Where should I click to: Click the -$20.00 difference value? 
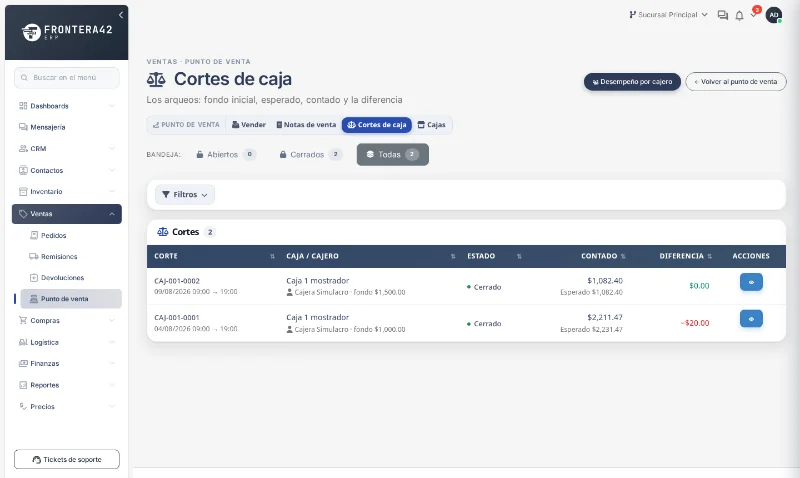click(x=695, y=323)
